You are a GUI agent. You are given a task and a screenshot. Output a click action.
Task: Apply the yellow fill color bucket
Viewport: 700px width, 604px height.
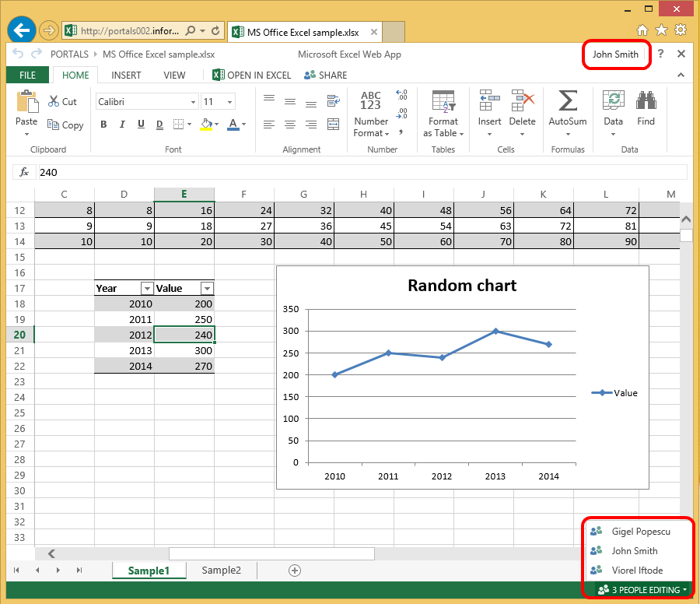click(206, 125)
